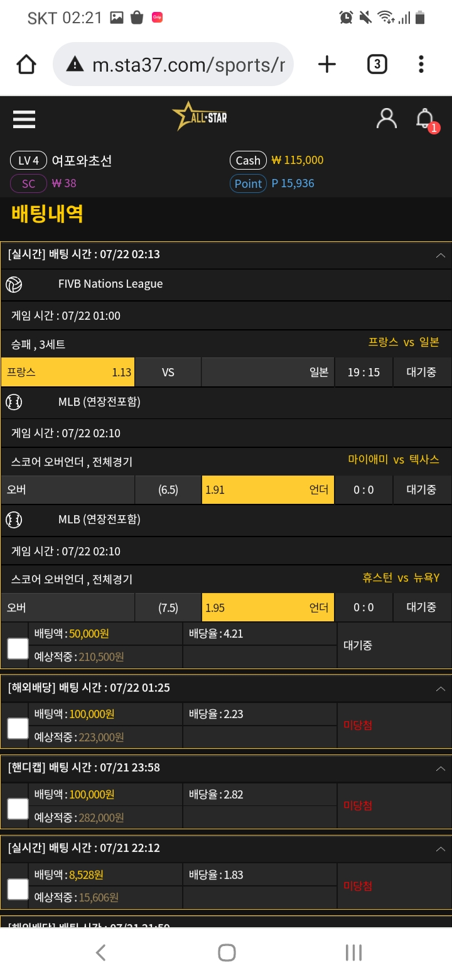Viewport: 452px width, 980px height.
Task: Tap the browser home icon
Action: [x=26, y=64]
